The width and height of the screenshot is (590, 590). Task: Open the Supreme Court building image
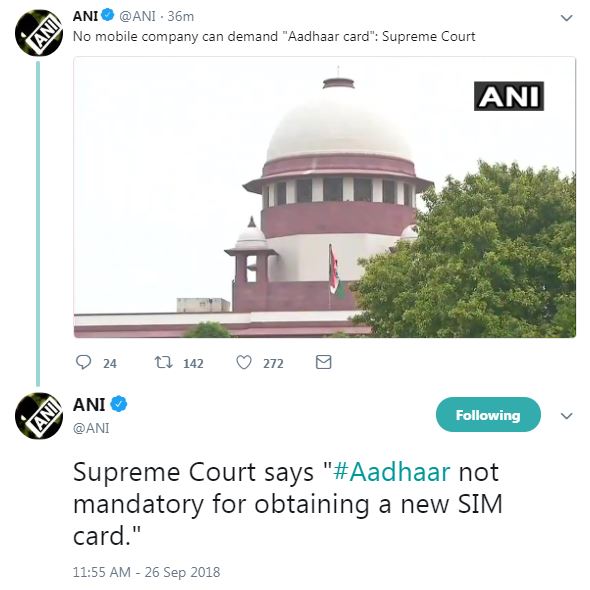[x=325, y=197]
